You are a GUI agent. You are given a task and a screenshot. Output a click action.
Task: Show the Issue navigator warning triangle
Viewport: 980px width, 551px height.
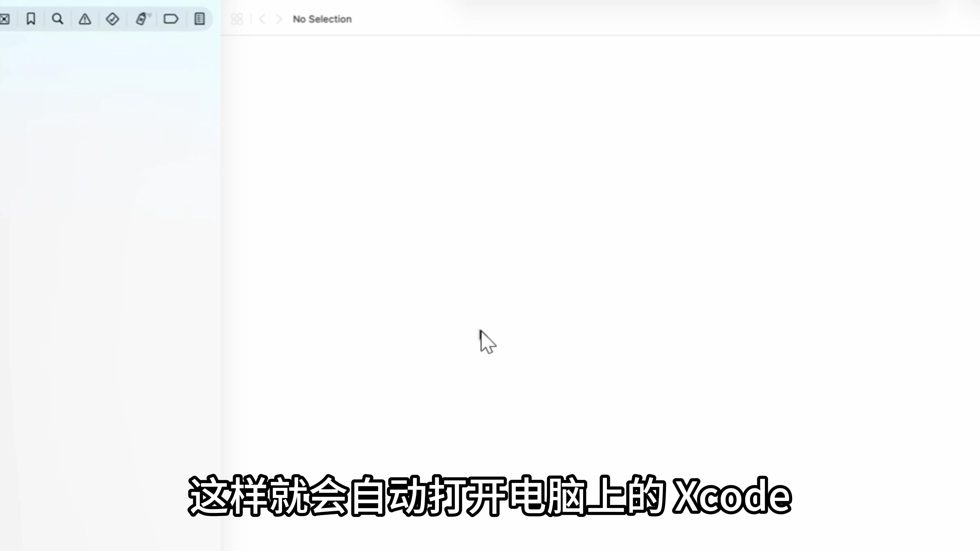85,19
